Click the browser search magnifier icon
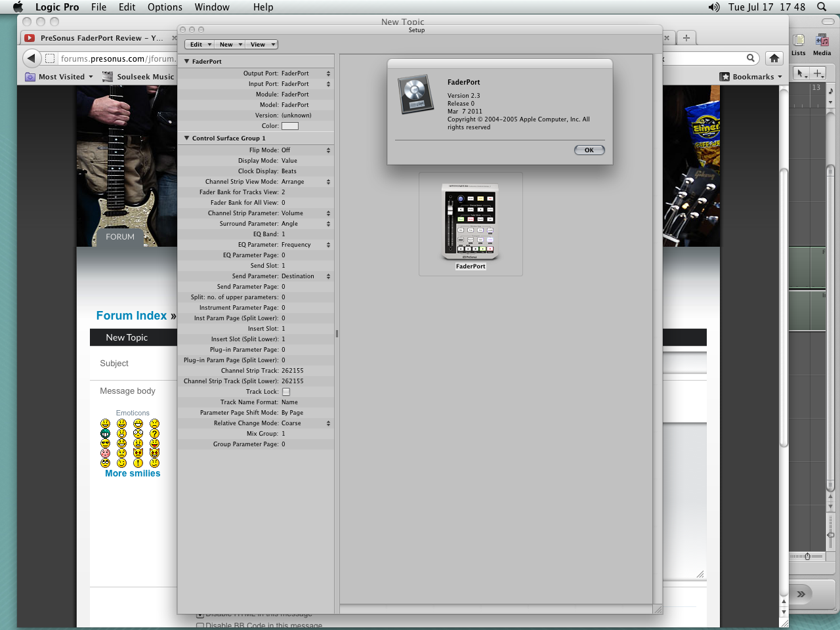 point(751,58)
